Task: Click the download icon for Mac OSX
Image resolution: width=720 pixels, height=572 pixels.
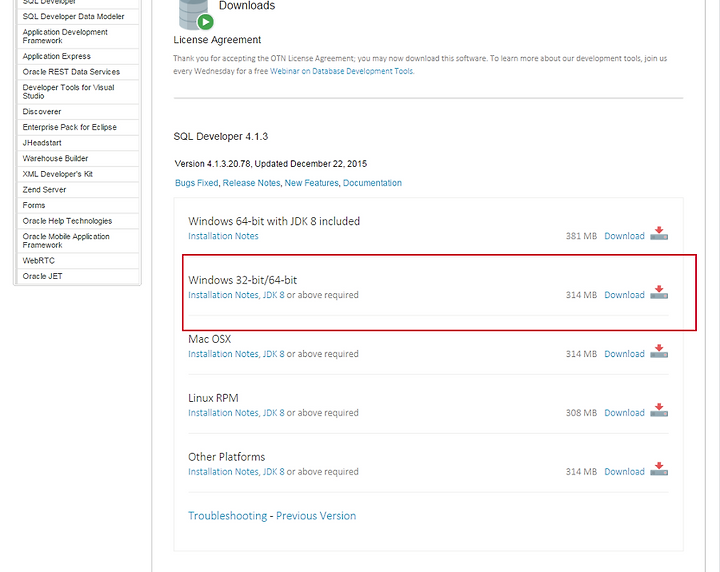Action: pyautogui.click(x=659, y=351)
